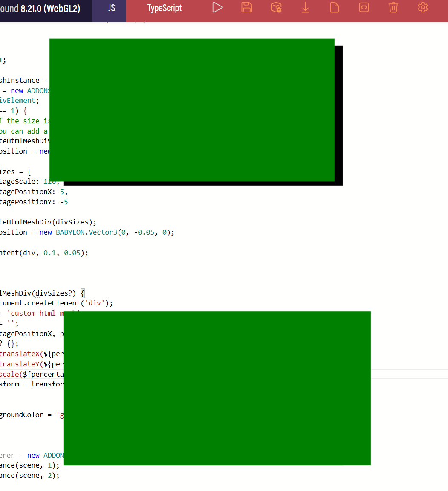
Task: Click the code line 'tagePositionX: 5,'
Action: coord(34,192)
